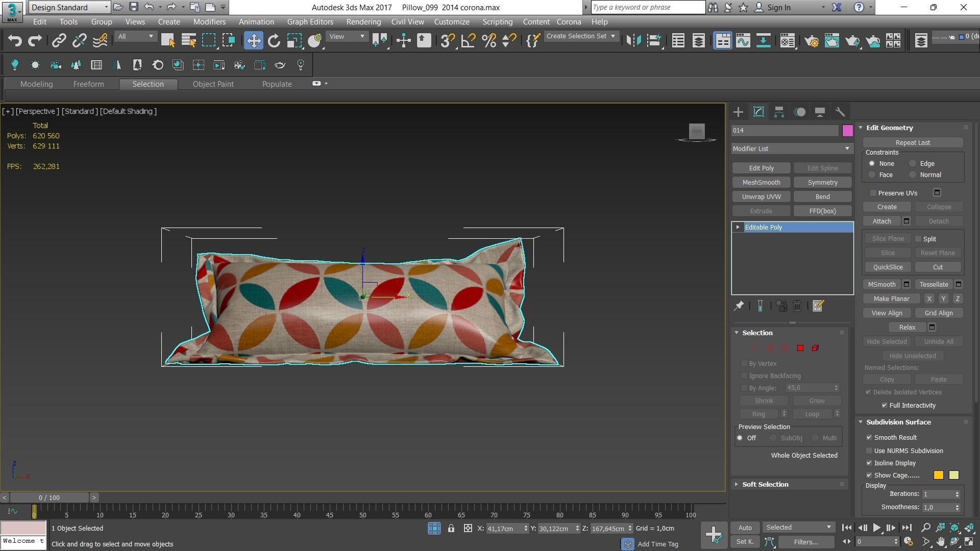Enable the Split checkbox
This screenshot has width=980, height=551.
coord(918,239)
